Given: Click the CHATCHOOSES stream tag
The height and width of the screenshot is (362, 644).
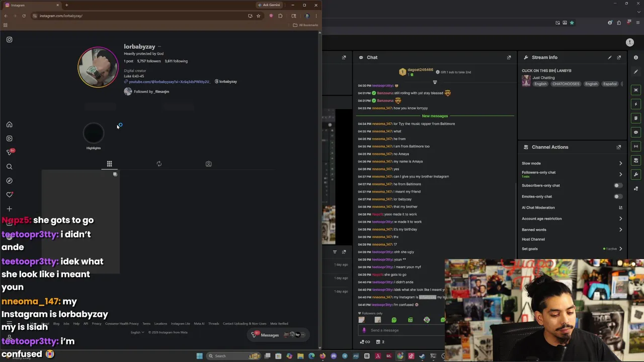Looking at the screenshot, I should [x=566, y=84].
